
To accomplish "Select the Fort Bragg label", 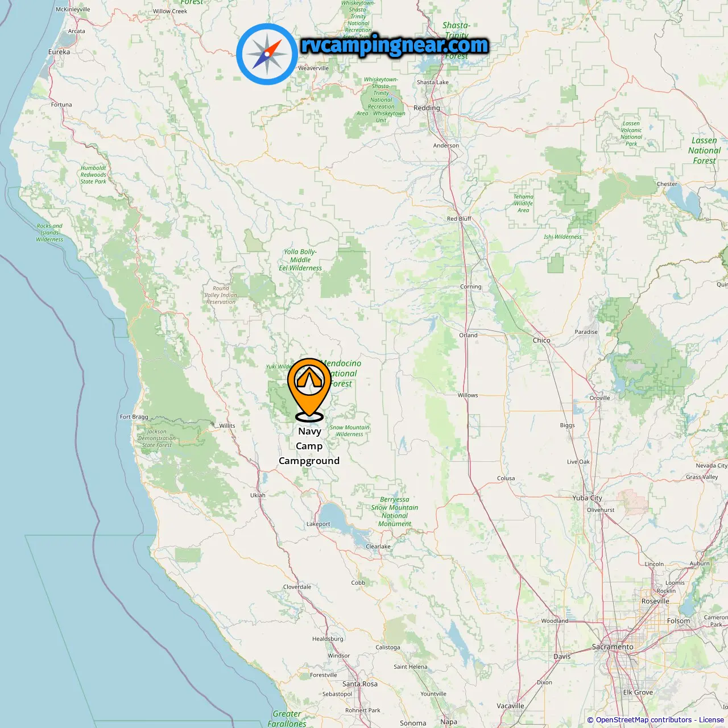I will pos(134,417).
